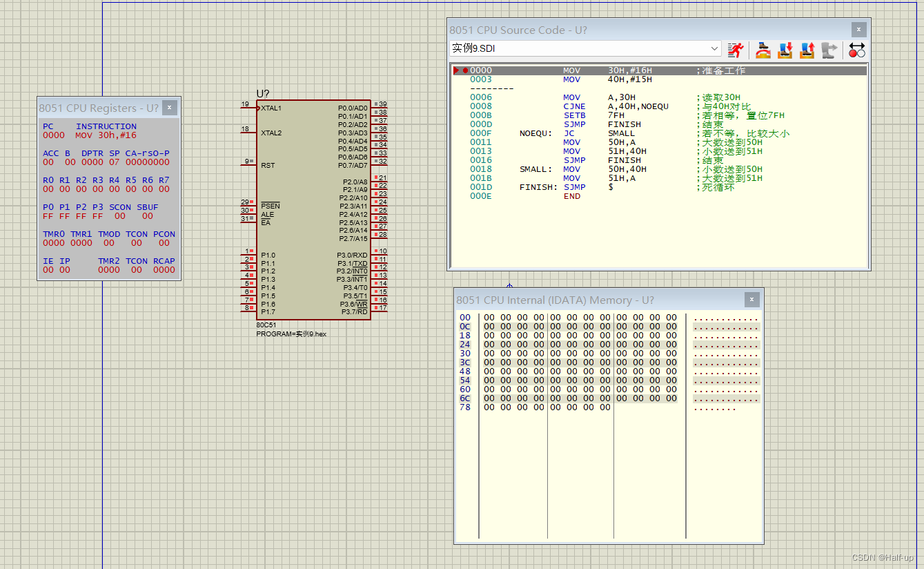This screenshot has height=569, width=924.
Task: Click the EA pin 31 on the 80C51
Action: (248, 222)
